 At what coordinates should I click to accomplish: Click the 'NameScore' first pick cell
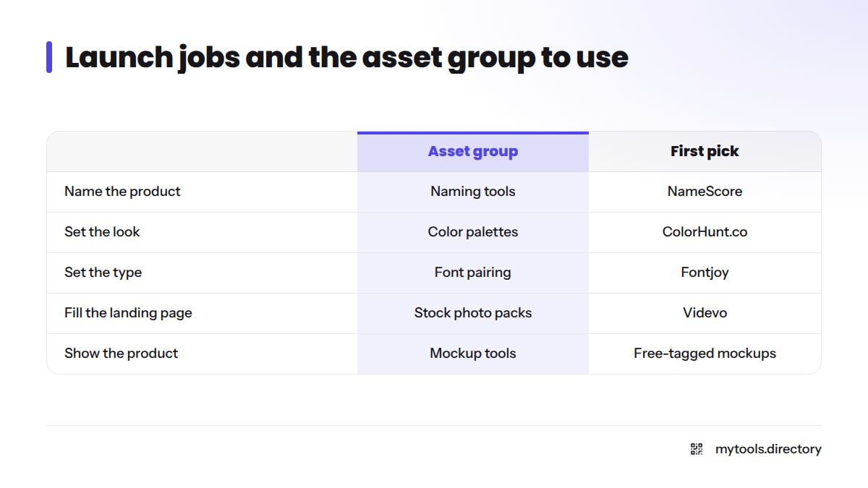click(x=705, y=192)
